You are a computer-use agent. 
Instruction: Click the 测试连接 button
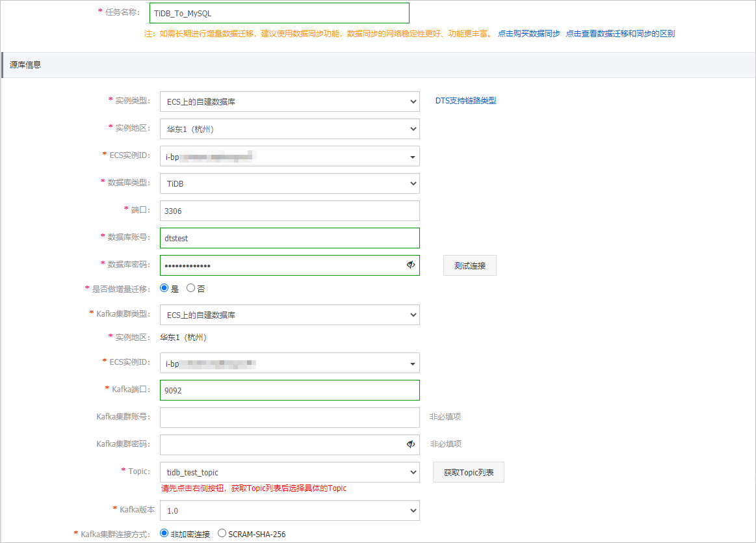coord(469,265)
